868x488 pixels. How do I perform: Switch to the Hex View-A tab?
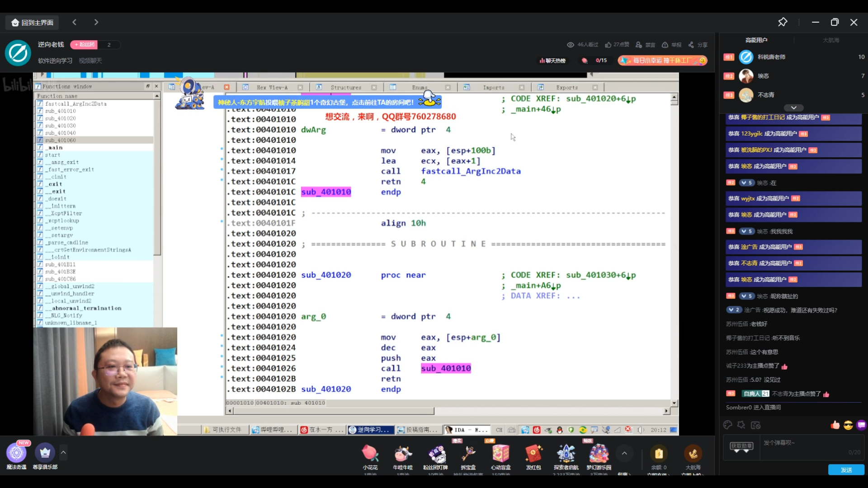[x=272, y=87]
